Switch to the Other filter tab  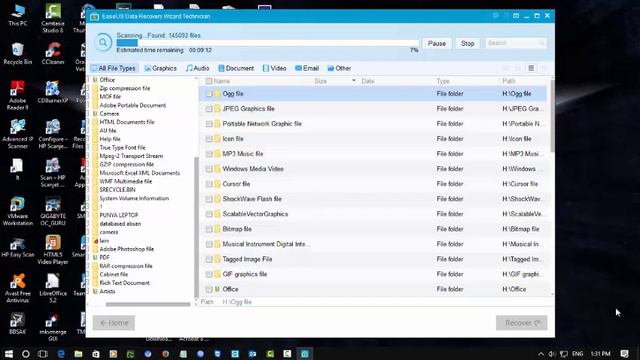(x=339, y=68)
